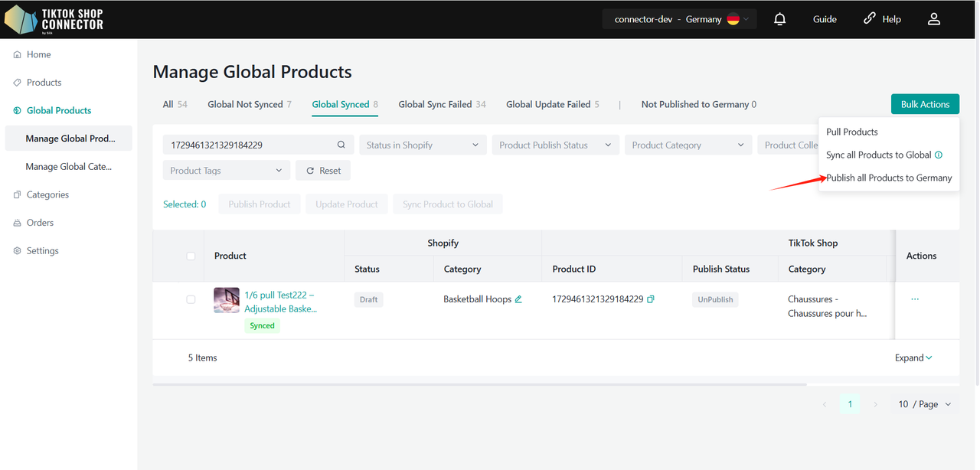Switch to Global Sync Failed tab

coord(442,105)
